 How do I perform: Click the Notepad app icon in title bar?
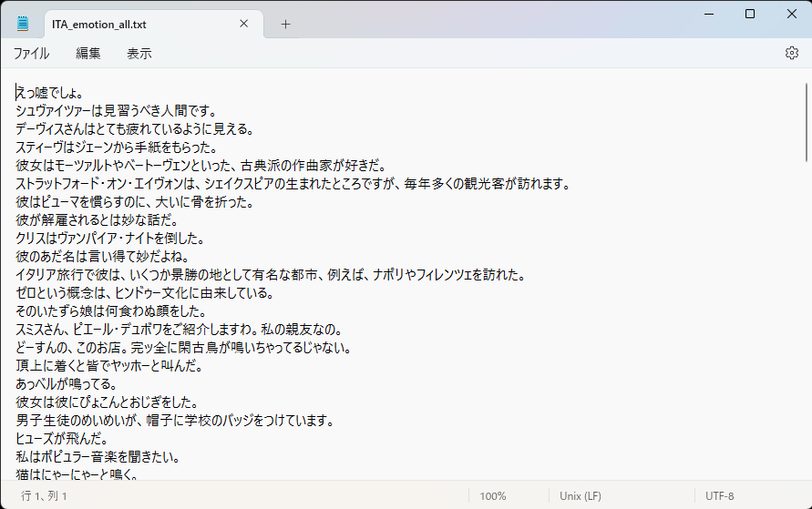click(x=23, y=24)
